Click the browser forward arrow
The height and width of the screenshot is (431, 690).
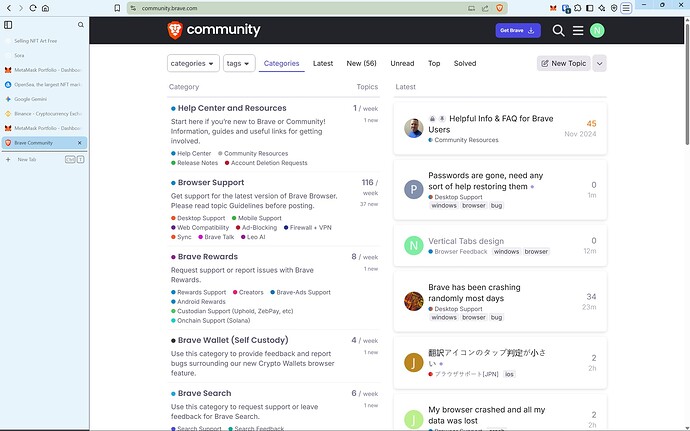pyautogui.click(x=20, y=8)
